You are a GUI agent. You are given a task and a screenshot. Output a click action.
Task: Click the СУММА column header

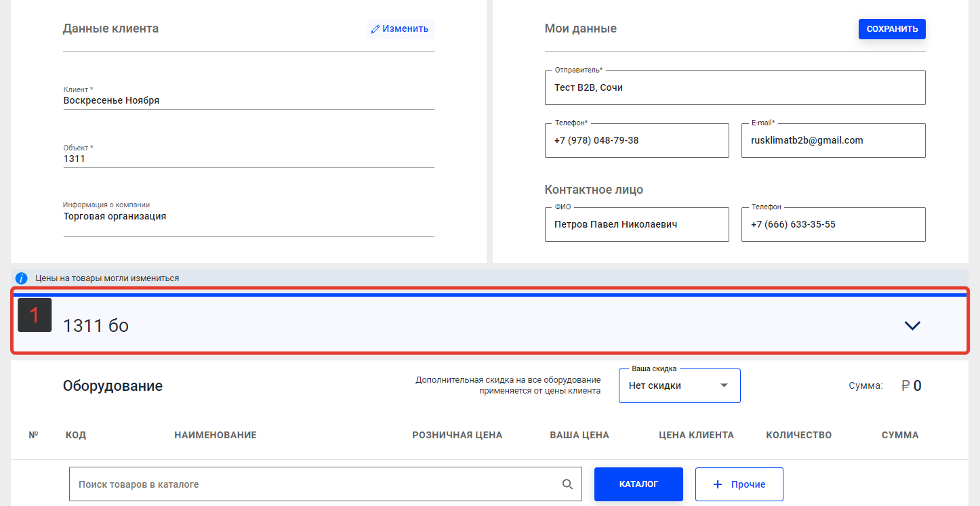(x=900, y=435)
